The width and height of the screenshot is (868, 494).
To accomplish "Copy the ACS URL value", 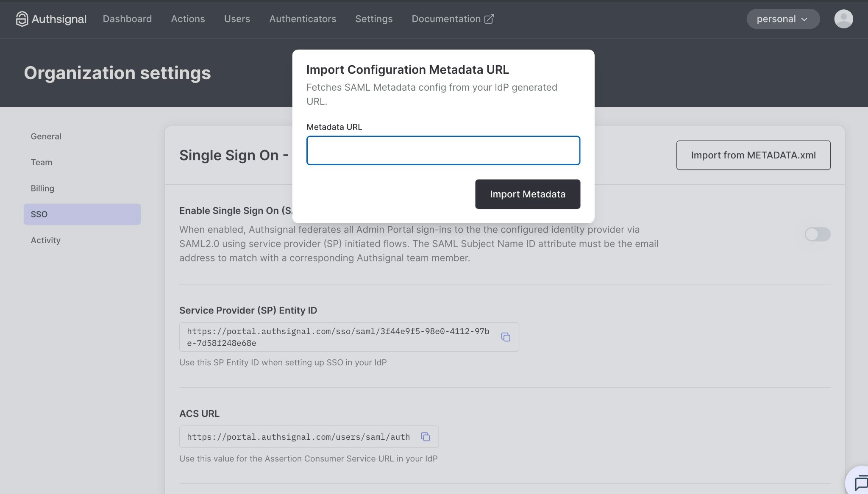I will pos(426,437).
